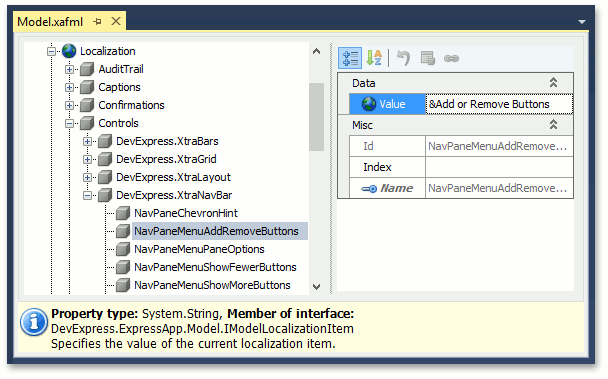Click the Categorized view toolbar icon
The height and width of the screenshot is (379, 608).
[350, 58]
